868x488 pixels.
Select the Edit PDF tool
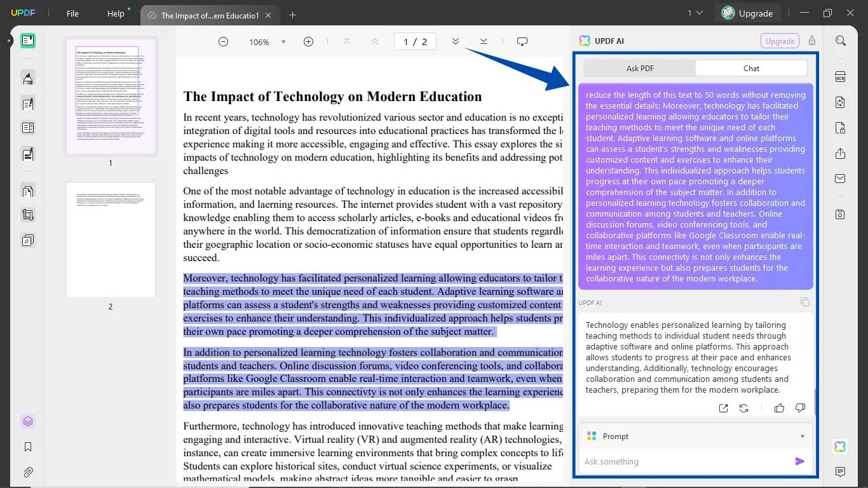(27, 103)
